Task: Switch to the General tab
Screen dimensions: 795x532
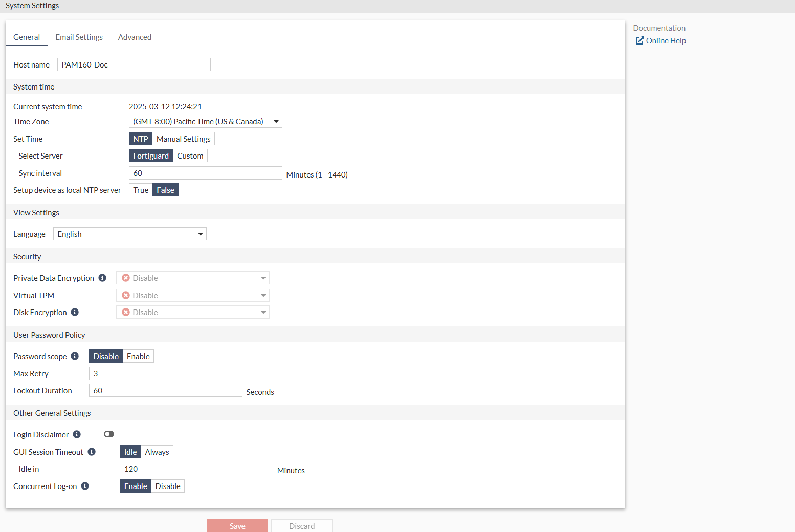Action: [27, 37]
